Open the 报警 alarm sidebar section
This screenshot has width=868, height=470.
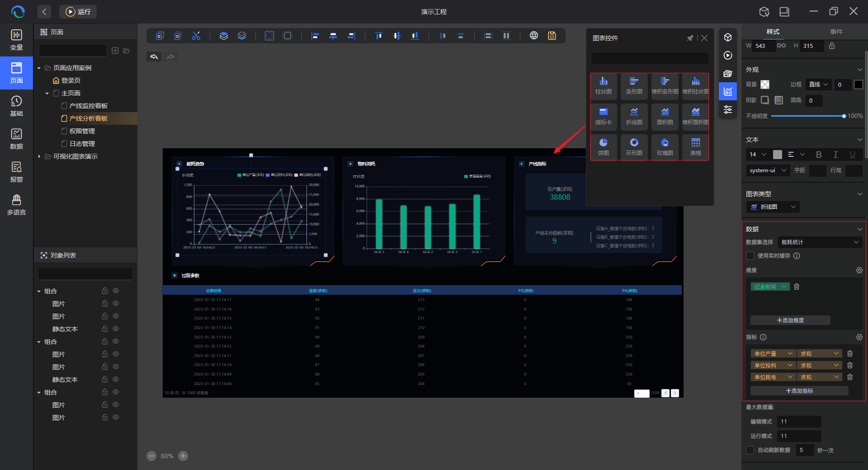(16, 172)
